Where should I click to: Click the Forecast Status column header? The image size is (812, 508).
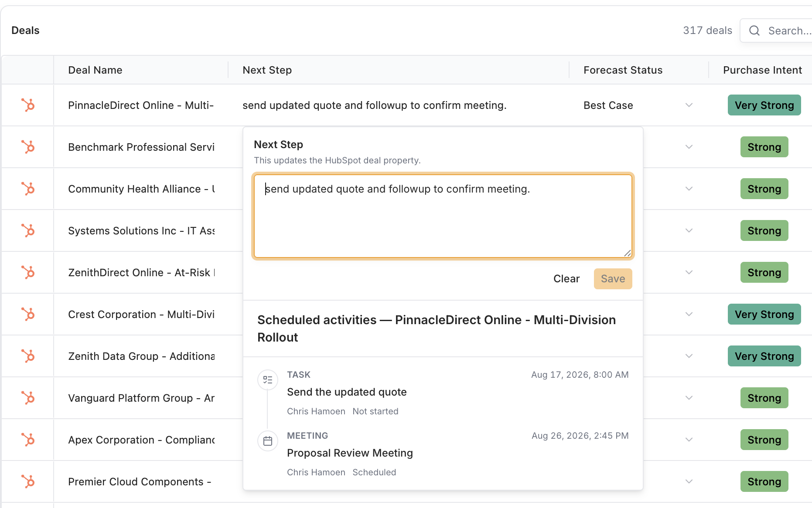(x=623, y=70)
